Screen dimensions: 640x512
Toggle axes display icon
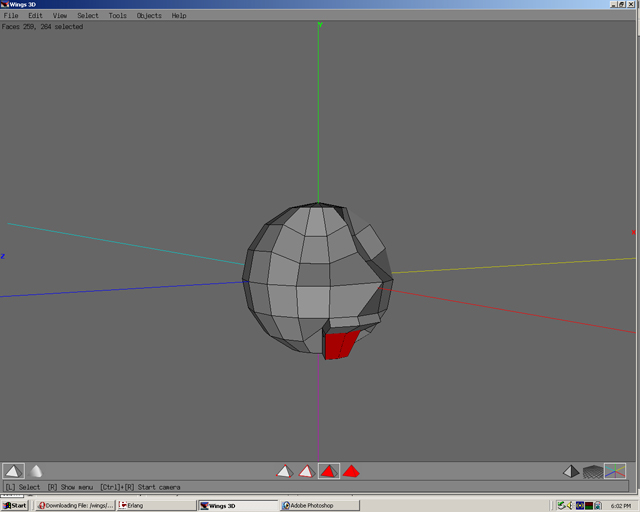pos(615,471)
